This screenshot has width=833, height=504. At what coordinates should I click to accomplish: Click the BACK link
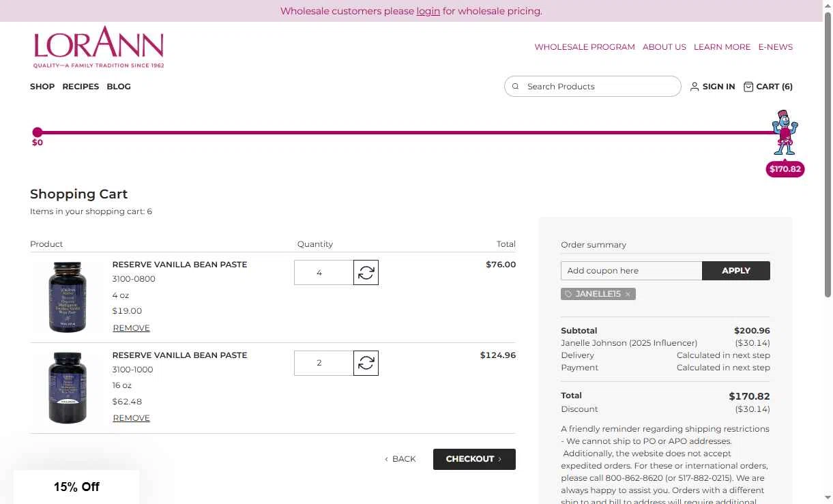[400, 459]
